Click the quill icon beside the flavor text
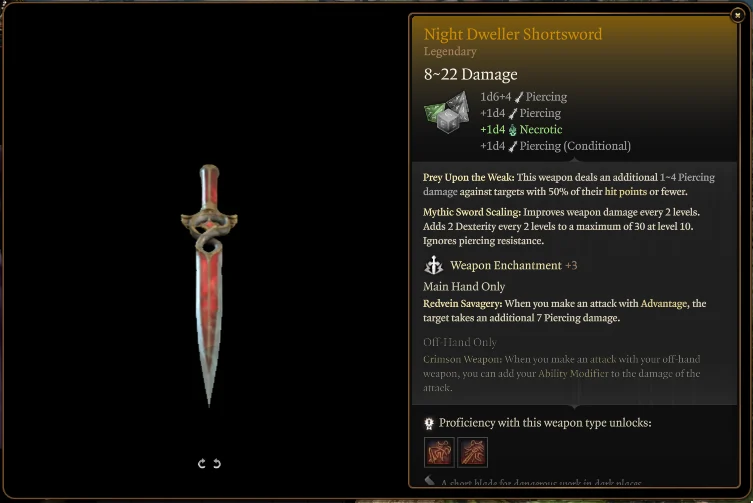Viewport: 753px width, 503px height. coord(430,481)
